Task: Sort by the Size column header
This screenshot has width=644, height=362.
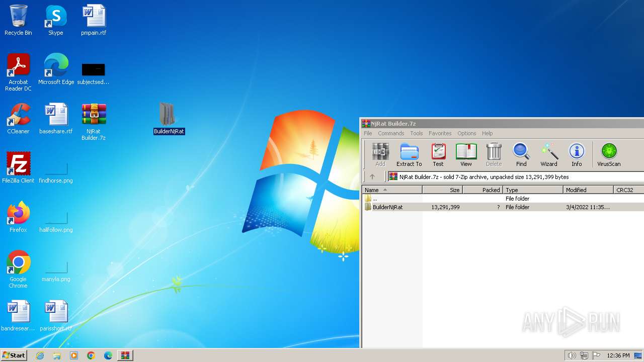Action: tap(442, 190)
